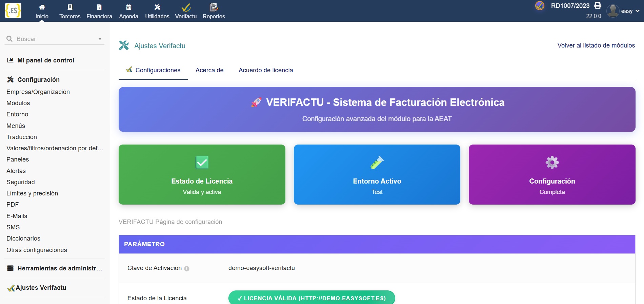Switch to the Acuerdo de licencia tab
This screenshot has height=304, width=644.
(x=266, y=70)
